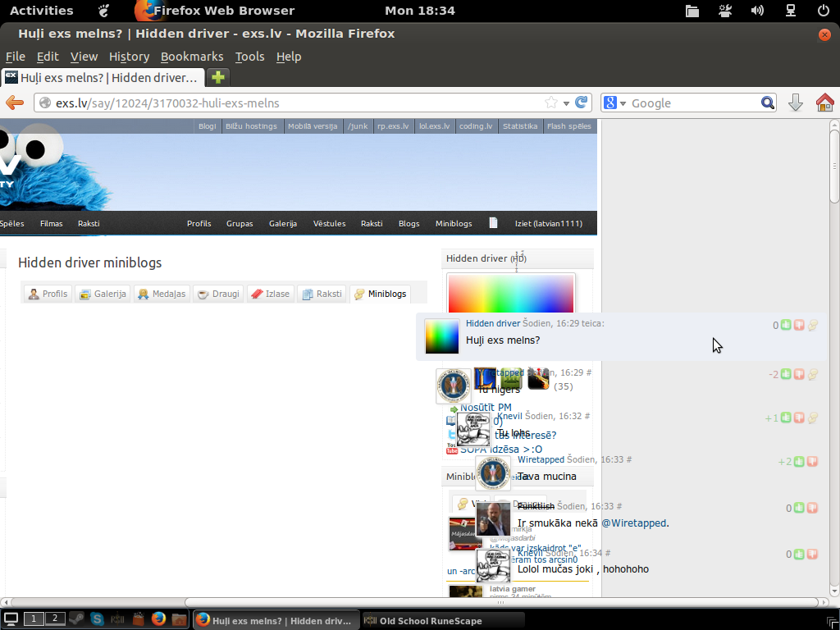Go to the Firefox home page icon

pos(824,103)
